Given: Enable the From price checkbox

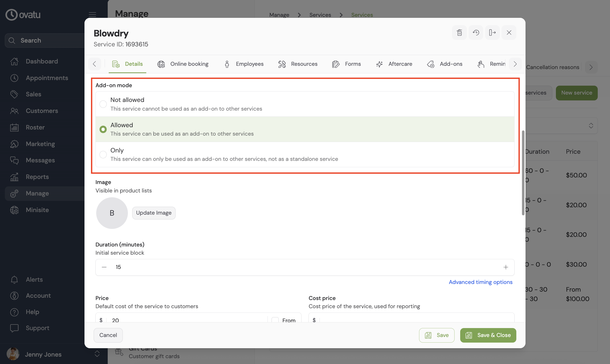Looking at the screenshot, I should [275, 320].
